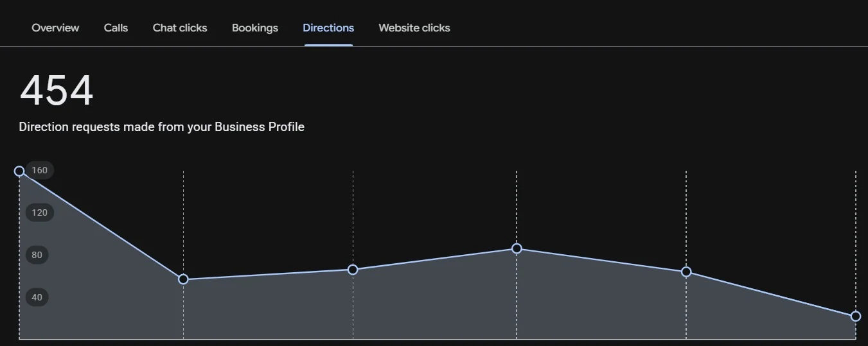Open the Website clicks tab
This screenshot has width=868, height=346.
(x=414, y=28)
